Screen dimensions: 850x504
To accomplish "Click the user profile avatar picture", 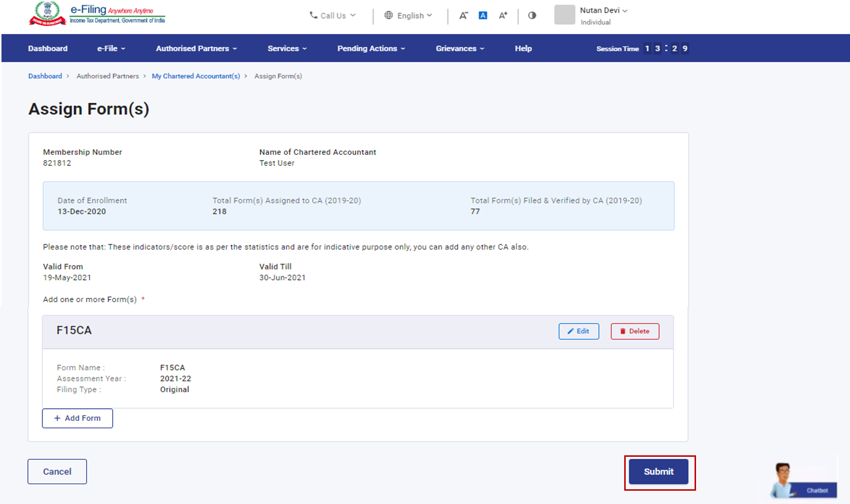I will pos(564,15).
